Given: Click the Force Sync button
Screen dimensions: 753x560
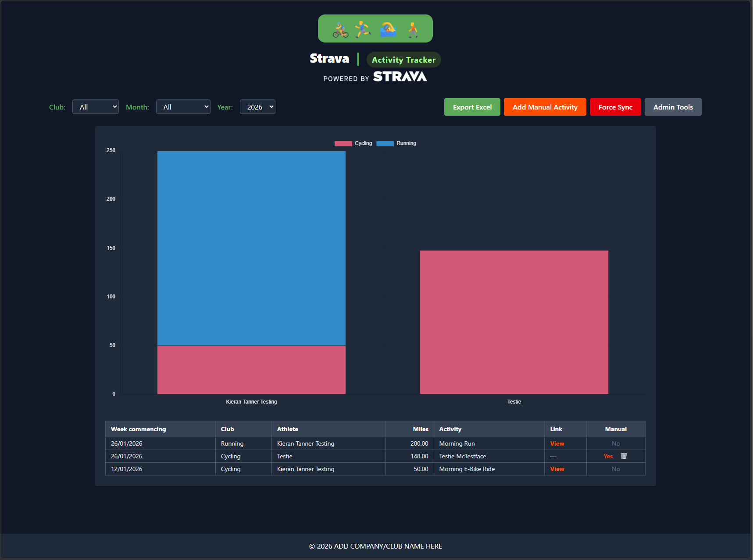Looking at the screenshot, I should (x=615, y=107).
